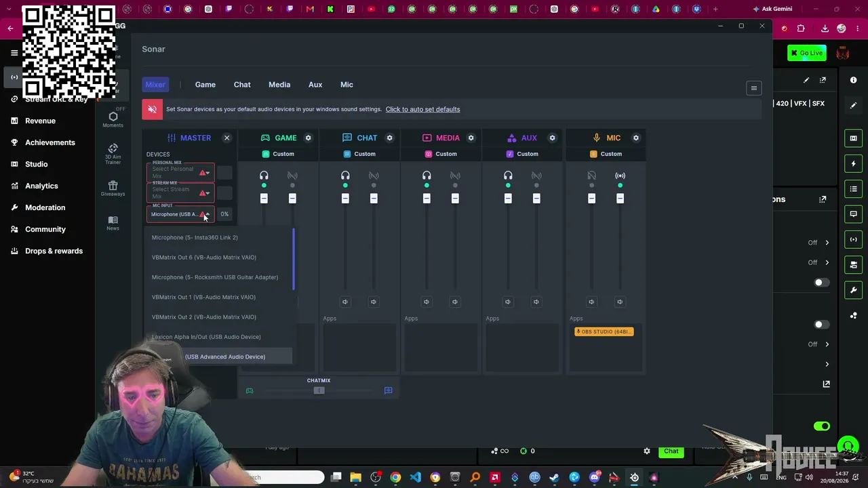Open the Game channel Custom preset dropdown
868x488 pixels.
pyautogui.click(x=278, y=154)
